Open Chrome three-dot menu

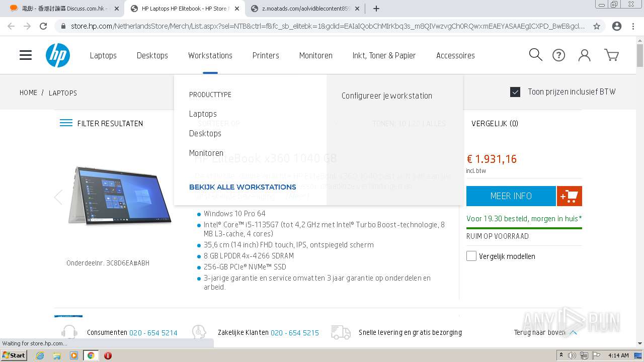click(633, 26)
